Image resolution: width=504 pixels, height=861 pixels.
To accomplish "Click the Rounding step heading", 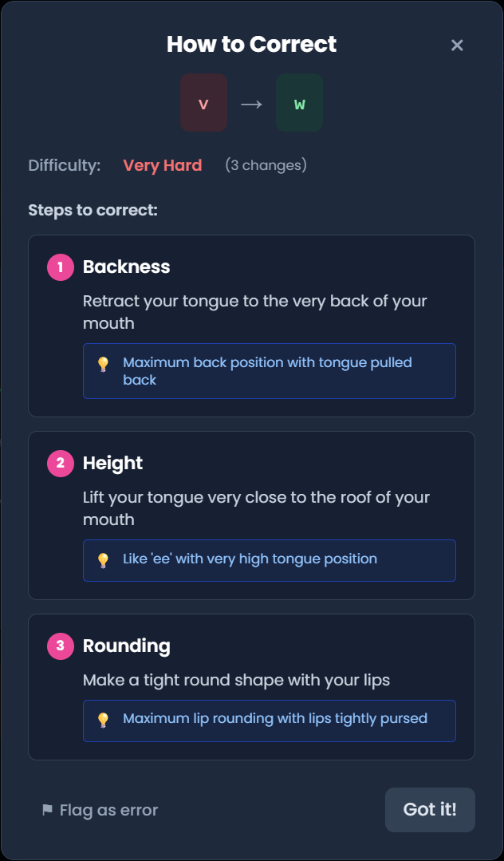I will click(x=127, y=646).
